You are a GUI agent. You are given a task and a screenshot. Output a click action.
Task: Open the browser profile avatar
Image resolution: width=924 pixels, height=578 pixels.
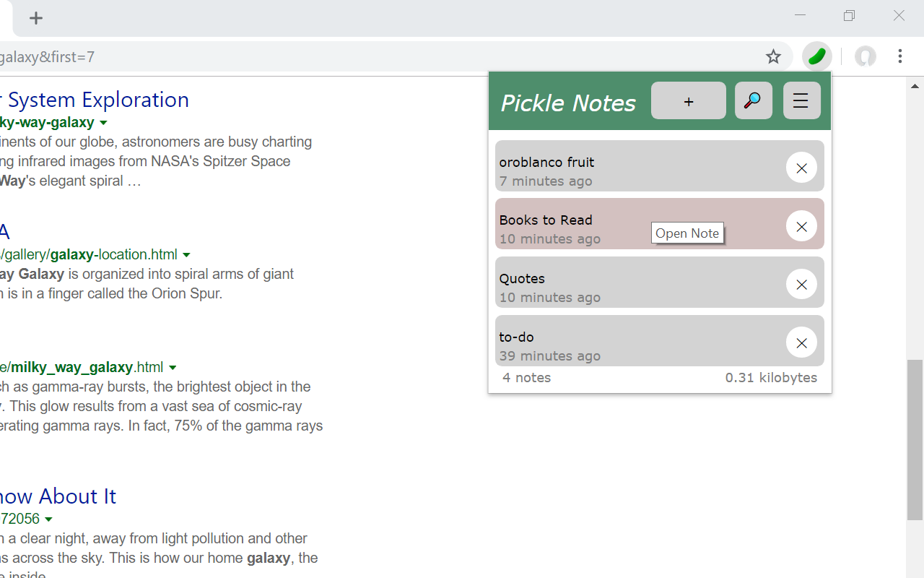865,56
